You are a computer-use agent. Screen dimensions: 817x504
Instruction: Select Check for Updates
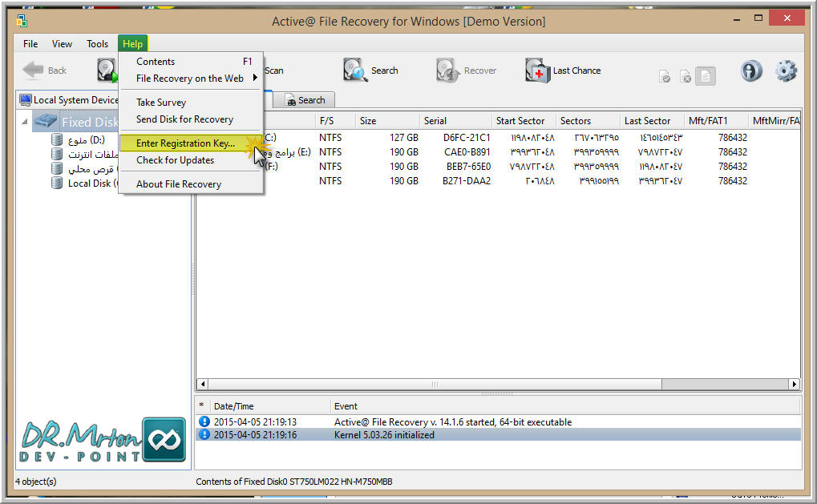point(192,159)
